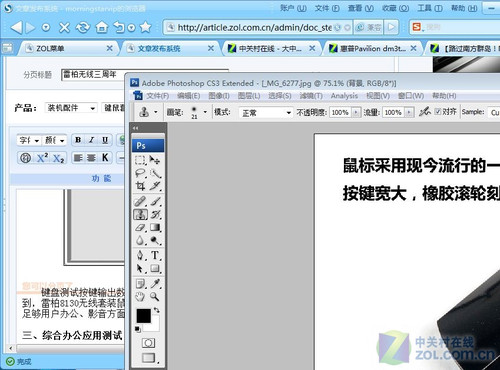Screen dimensions: 500x370
Task: Open Photoshop Analysis menu
Action: point(344,96)
